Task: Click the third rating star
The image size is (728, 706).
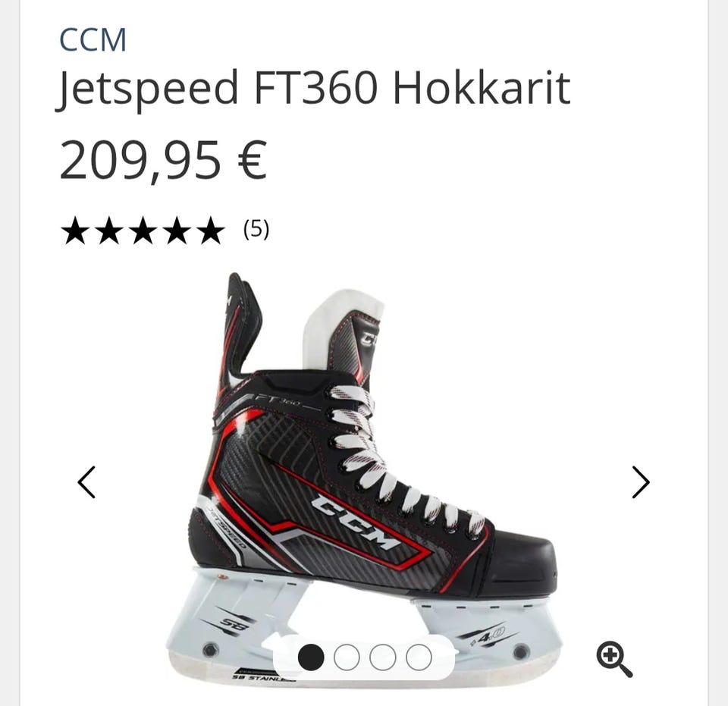Action: (143, 231)
